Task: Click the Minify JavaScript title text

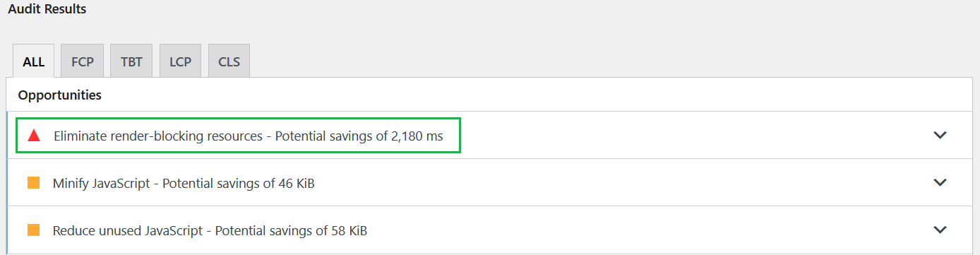Action: tap(101, 184)
